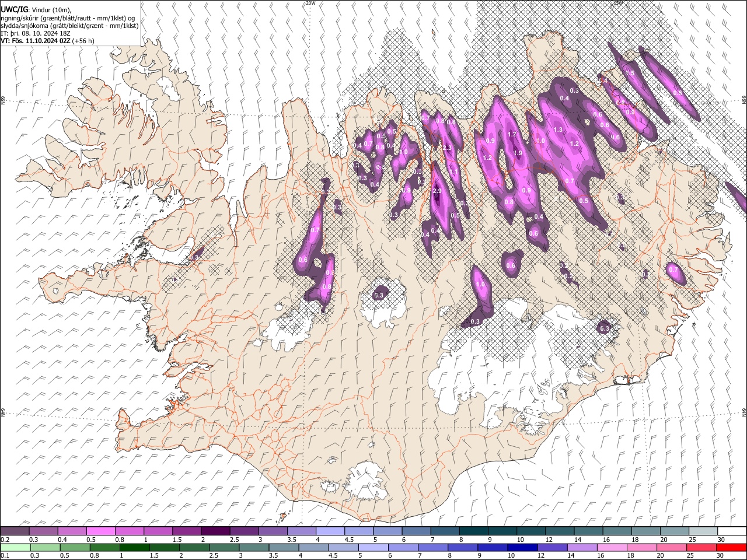Click the 1.7 precipitation value on map
Viewport: 747px width, 560px height.
tap(512, 134)
